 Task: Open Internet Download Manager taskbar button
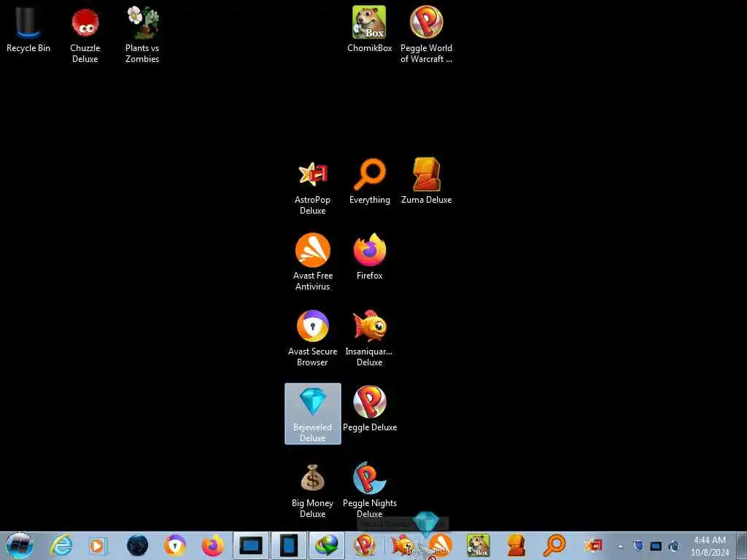[327, 545]
